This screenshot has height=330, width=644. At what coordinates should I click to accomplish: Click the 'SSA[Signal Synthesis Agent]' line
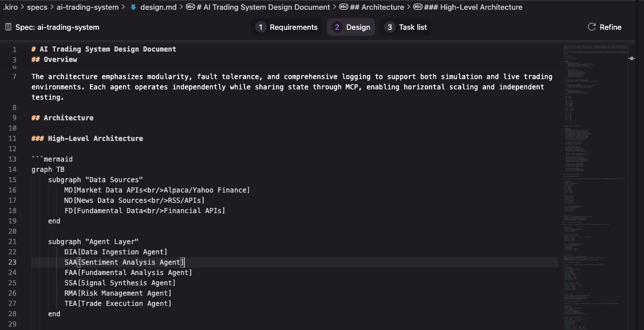click(120, 283)
